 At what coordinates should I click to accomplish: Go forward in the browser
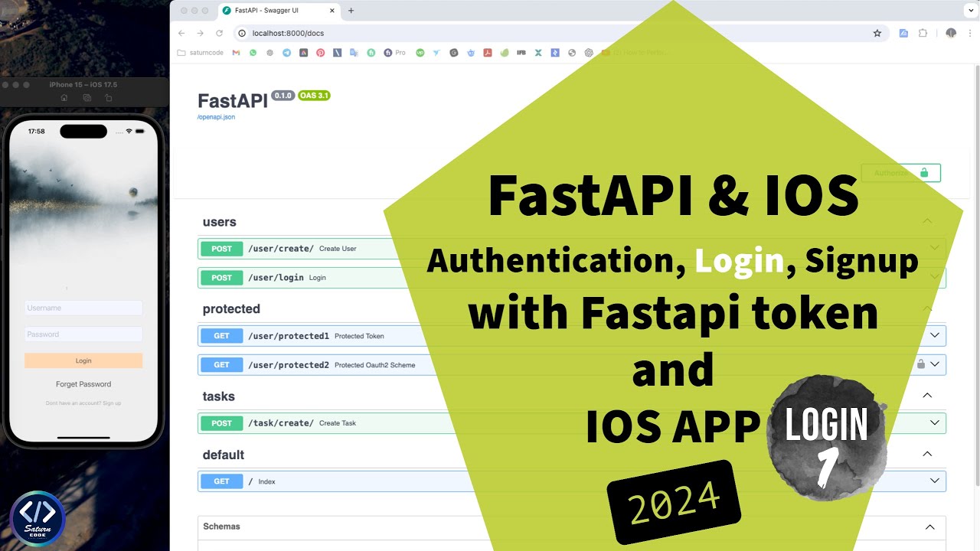(200, 33)
